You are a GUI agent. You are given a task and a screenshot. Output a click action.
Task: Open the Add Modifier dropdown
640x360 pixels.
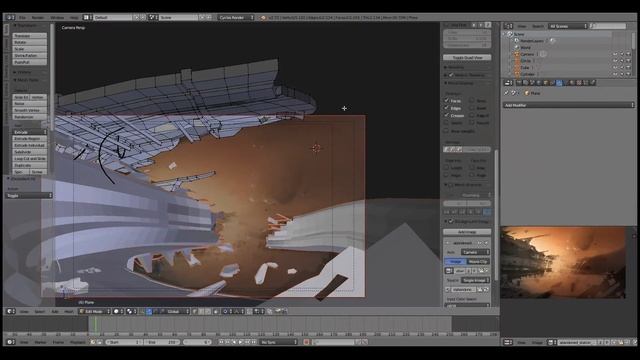coord(568,105)
